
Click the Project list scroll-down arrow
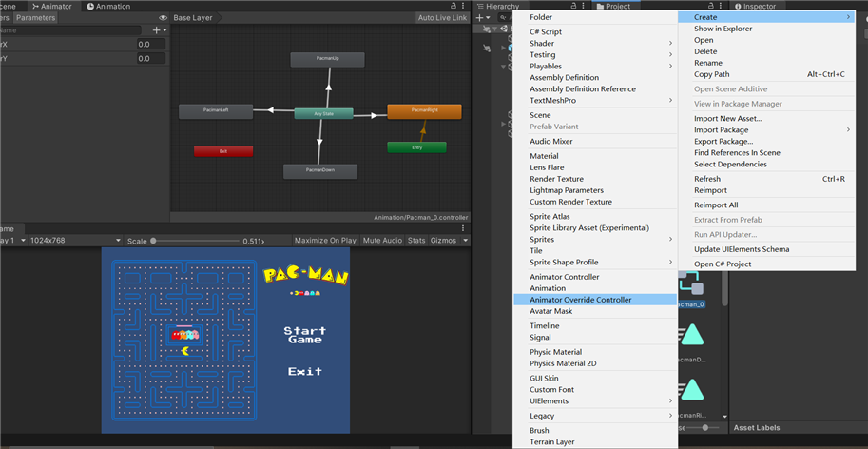pos(724,416)
